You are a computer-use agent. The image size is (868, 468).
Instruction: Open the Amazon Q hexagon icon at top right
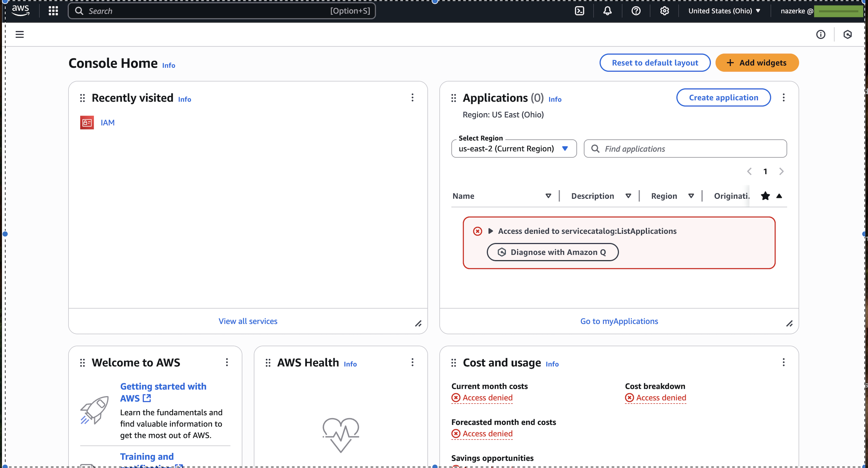coord(847,34)
